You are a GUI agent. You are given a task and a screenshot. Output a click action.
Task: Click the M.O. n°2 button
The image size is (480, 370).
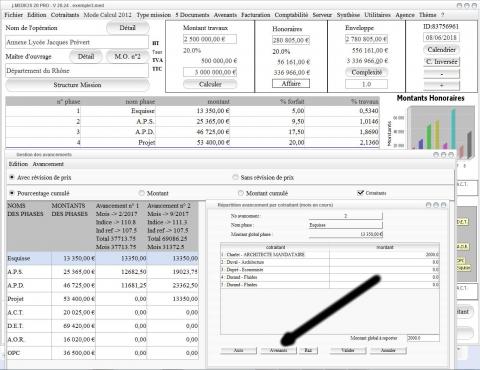(x=127, y=57)
